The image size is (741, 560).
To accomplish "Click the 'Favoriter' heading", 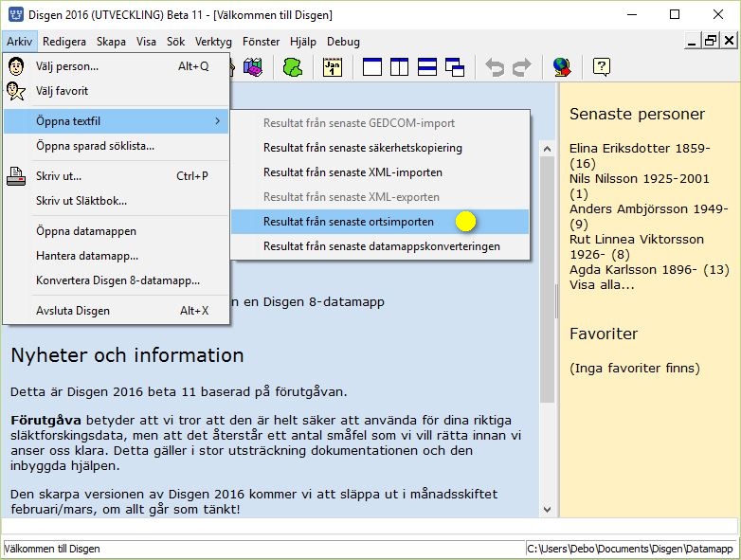I will tap(604, 334).
